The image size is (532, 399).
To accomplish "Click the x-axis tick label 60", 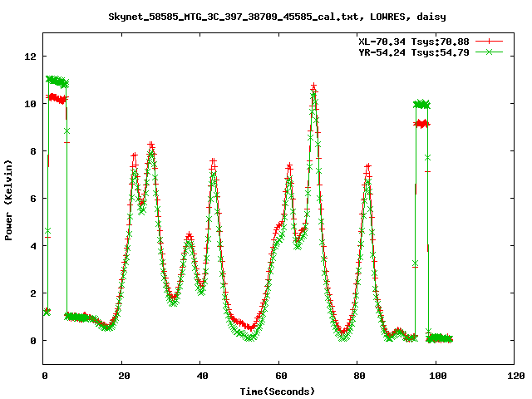I will [x=281, y=376].
